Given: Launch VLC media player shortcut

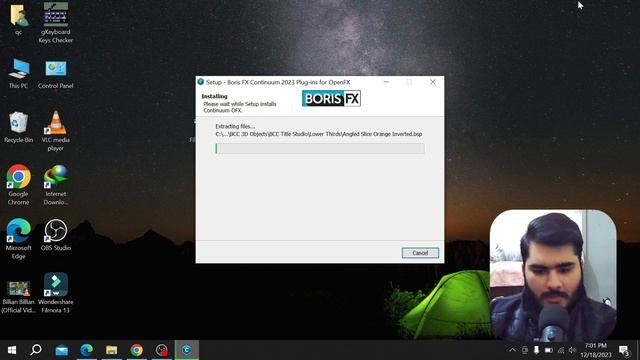Looking at the screenshot, I should tap(56, 131).
